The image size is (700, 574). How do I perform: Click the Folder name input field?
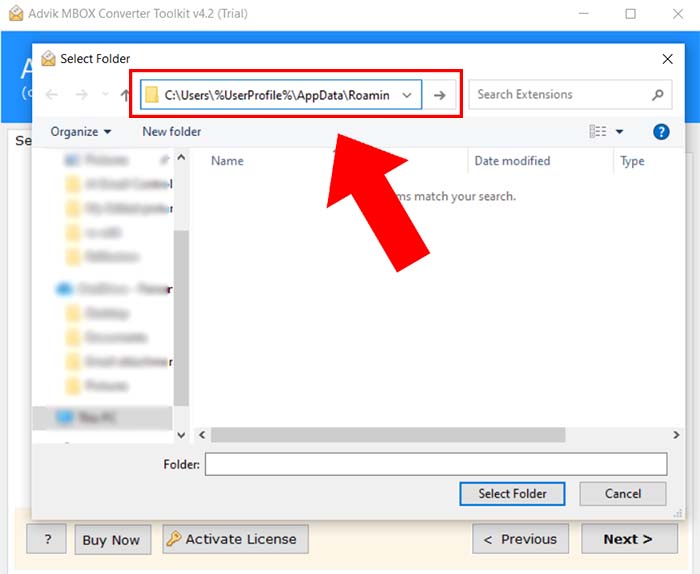click(x=436, y=464)
